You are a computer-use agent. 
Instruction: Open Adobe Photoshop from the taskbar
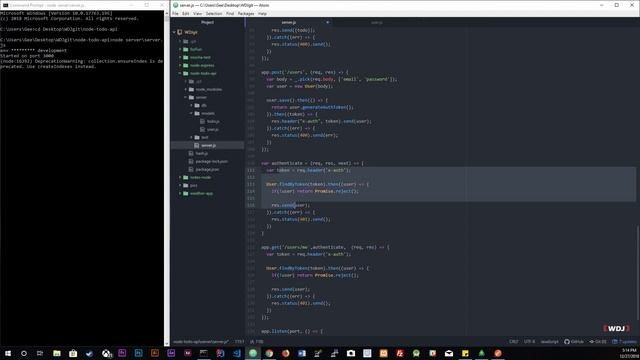click(x=138, y=353)
